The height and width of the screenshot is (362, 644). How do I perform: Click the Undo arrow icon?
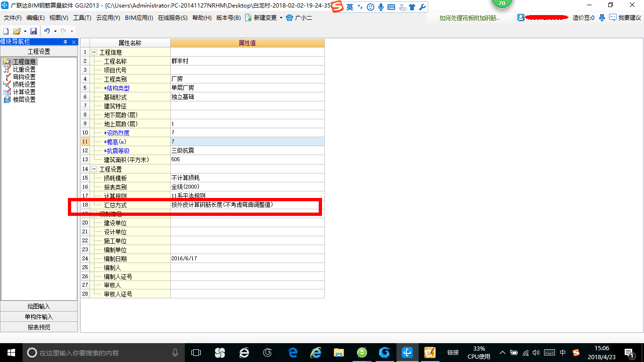point(47,31)
